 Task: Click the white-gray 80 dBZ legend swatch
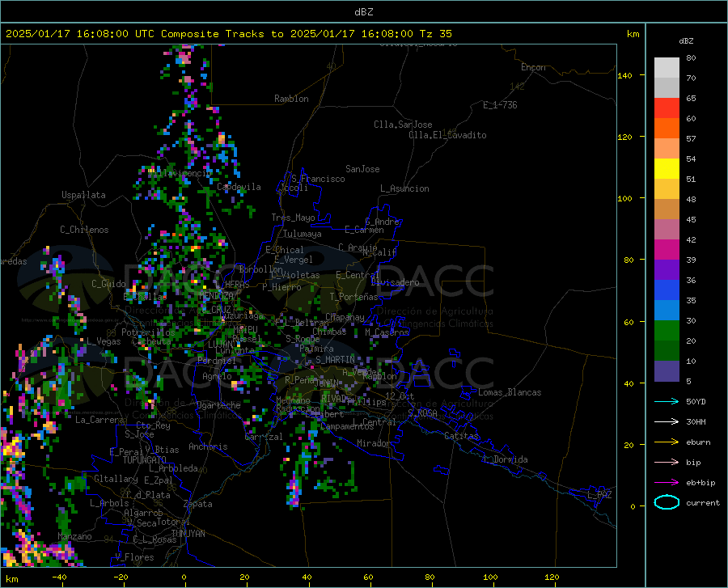coord(667,68)
